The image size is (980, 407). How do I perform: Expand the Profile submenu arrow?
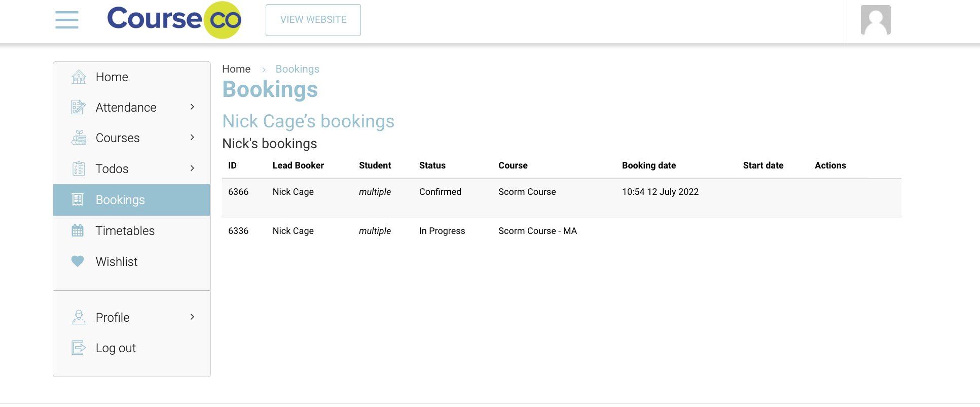coord(192,317)
